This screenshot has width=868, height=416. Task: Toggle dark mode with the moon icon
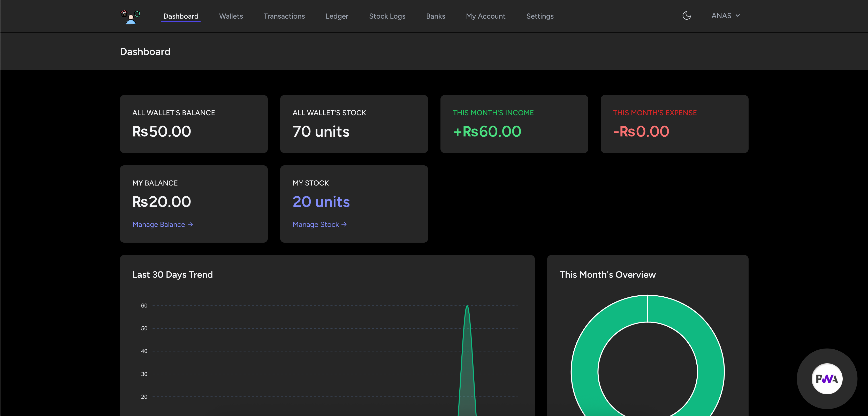tap(686, 16)
